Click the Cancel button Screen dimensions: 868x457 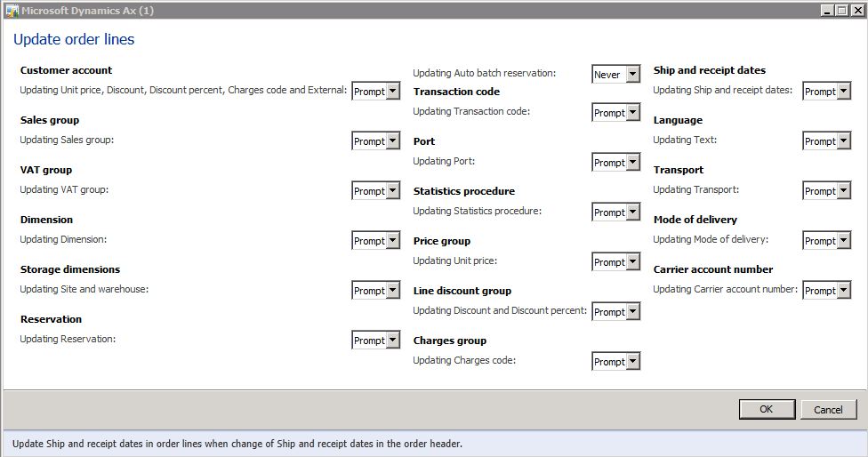click(x=828, y=409)
